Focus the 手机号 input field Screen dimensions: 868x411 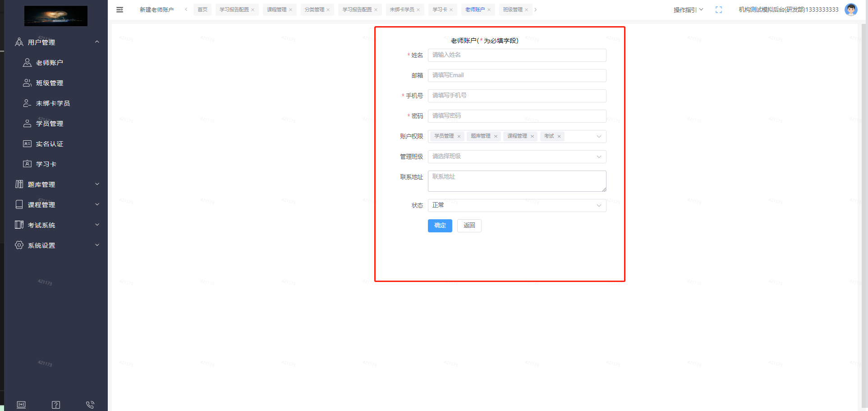coord(517,96)
